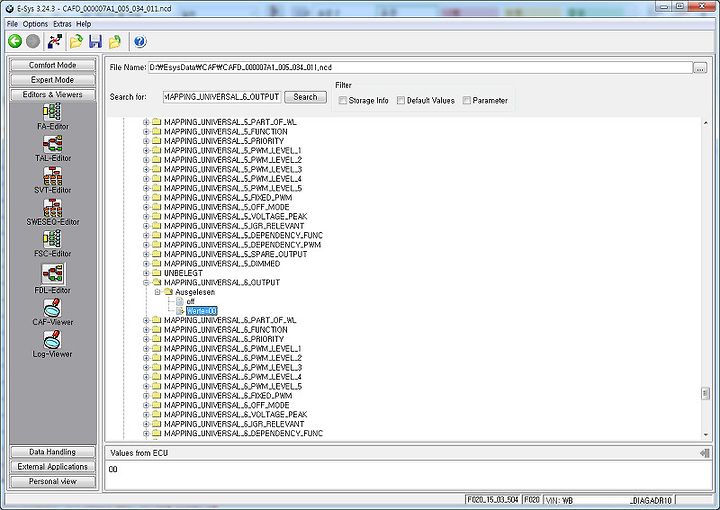
Task: Expand MAPPING_UNIVERSAL_5_PART_OF_WL node
Action: point(146,122)
